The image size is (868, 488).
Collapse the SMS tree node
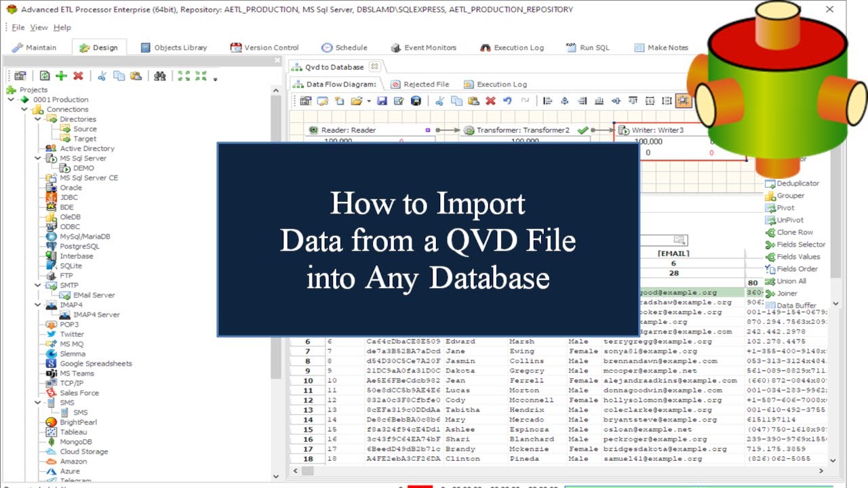pyautogui.click(x=38, y=403)
